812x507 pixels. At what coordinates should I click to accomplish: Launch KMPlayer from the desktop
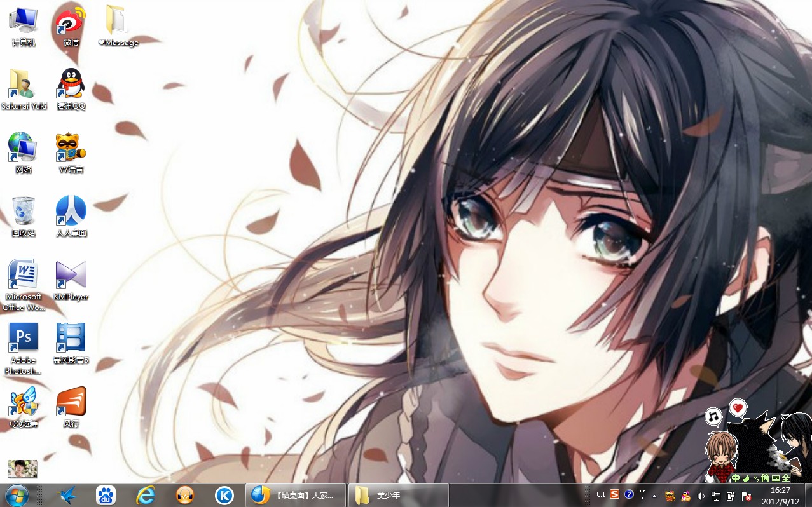[x=71, y=280]
